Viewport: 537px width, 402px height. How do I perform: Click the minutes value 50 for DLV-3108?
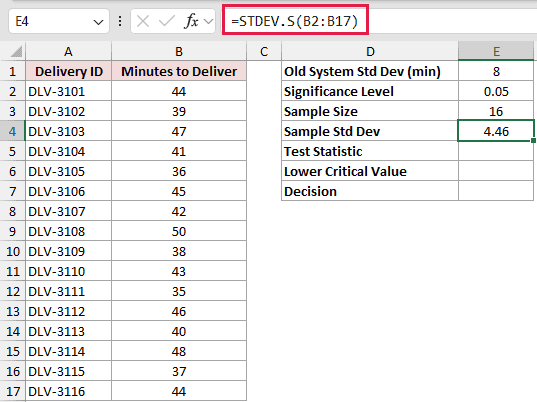(x=179, y=231)
